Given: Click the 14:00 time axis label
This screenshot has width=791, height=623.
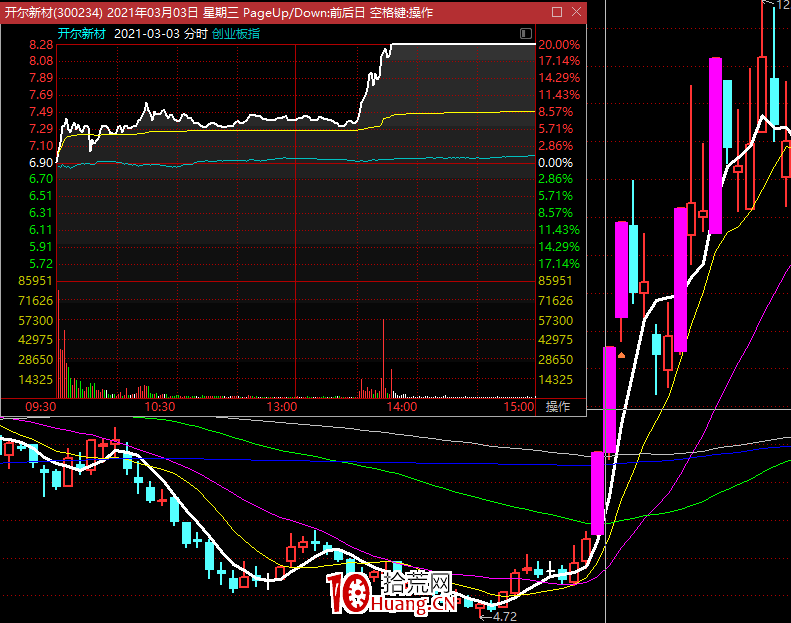Looking at the screenshot, I should pyautogui.click(x=402, y=407).
